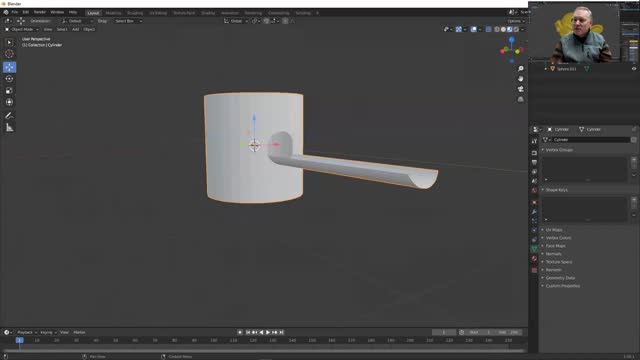The image size is (640, 360).
Task: Open the Object properties orange square tab
Action: coord(534,202)
